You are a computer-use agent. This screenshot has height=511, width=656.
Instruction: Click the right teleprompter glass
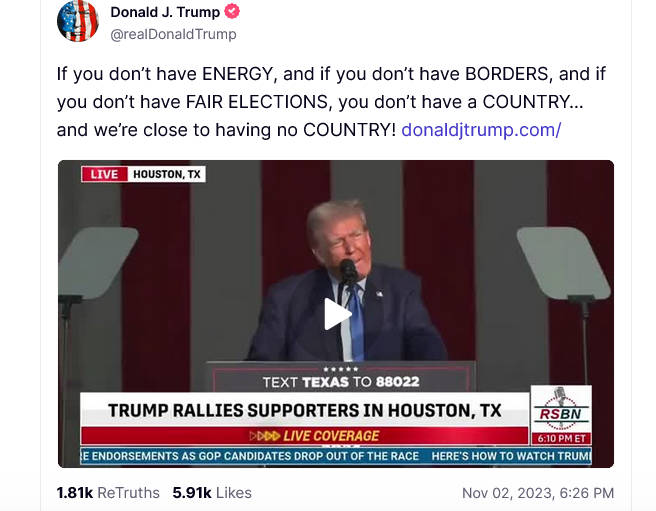point(563,262)
